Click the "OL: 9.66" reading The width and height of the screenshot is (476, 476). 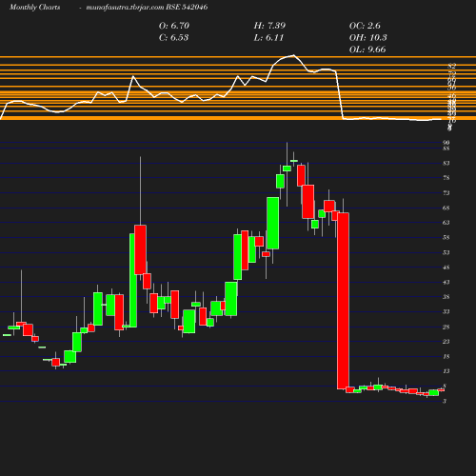coord(367,50)
